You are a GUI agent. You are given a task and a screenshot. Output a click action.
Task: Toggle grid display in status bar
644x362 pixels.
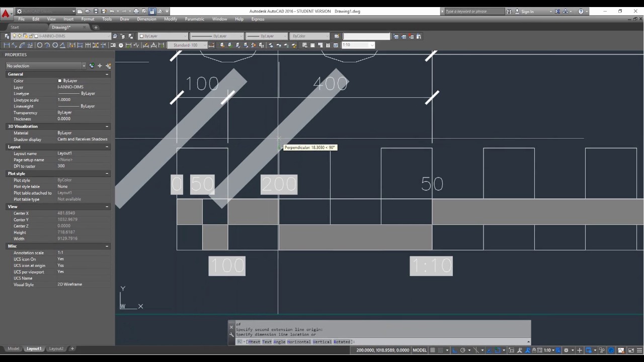tap(433, 350)
